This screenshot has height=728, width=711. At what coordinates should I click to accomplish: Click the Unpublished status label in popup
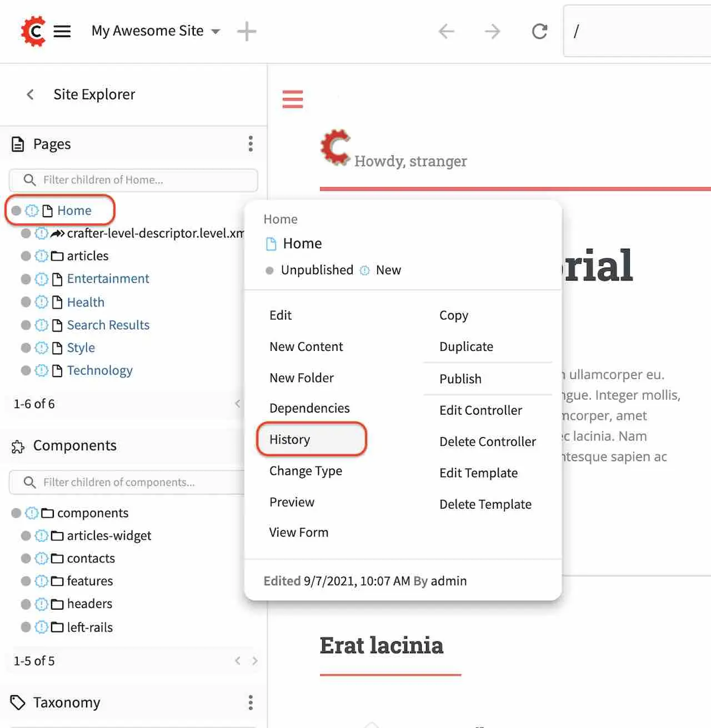coord(317,270)
